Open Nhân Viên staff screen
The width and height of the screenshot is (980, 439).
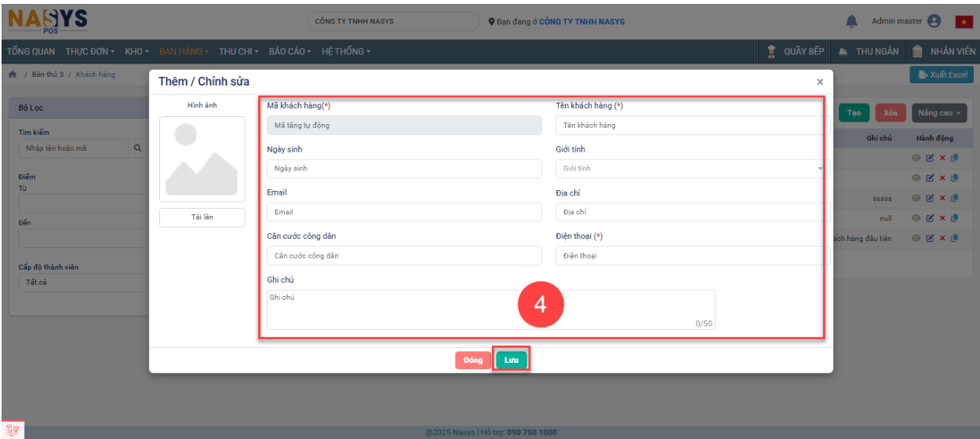click(943, 52)
